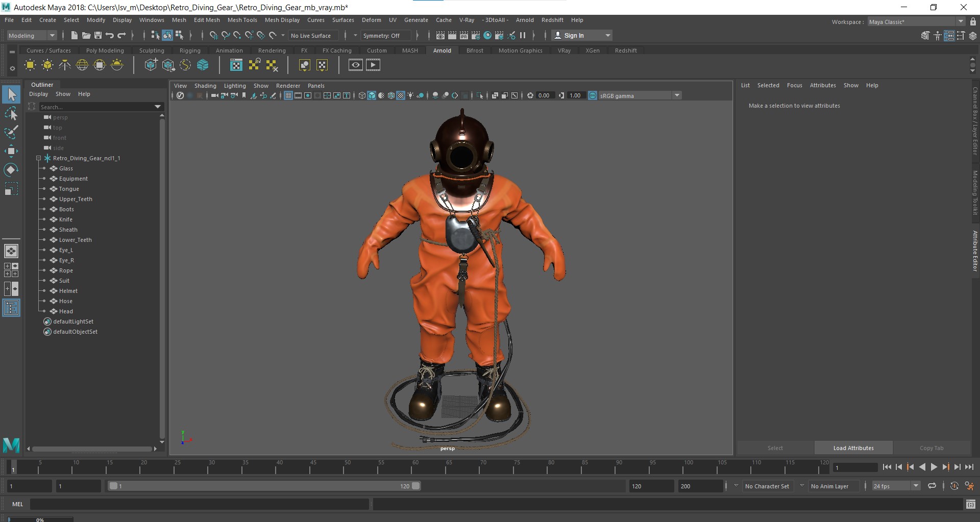The width and height of the screenshot is (980, 522).
Task: Toggle auto keyframe button
Action: tap(954, 486)
